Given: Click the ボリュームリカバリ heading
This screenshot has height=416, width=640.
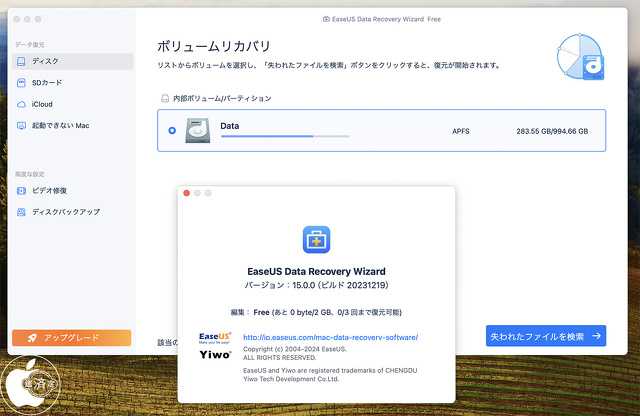Looking at the screenshot, I should 214,46.
